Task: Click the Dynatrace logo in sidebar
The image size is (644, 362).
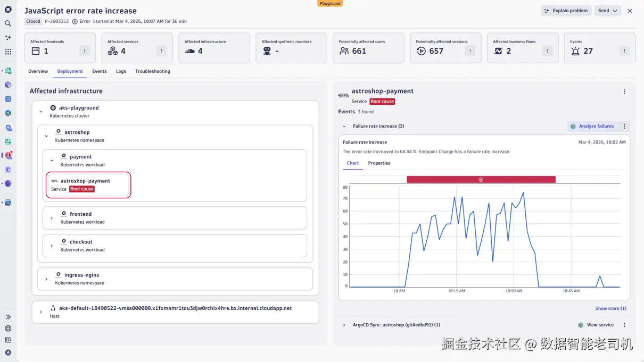Action: pyautogui.click(x=8, y=10)
